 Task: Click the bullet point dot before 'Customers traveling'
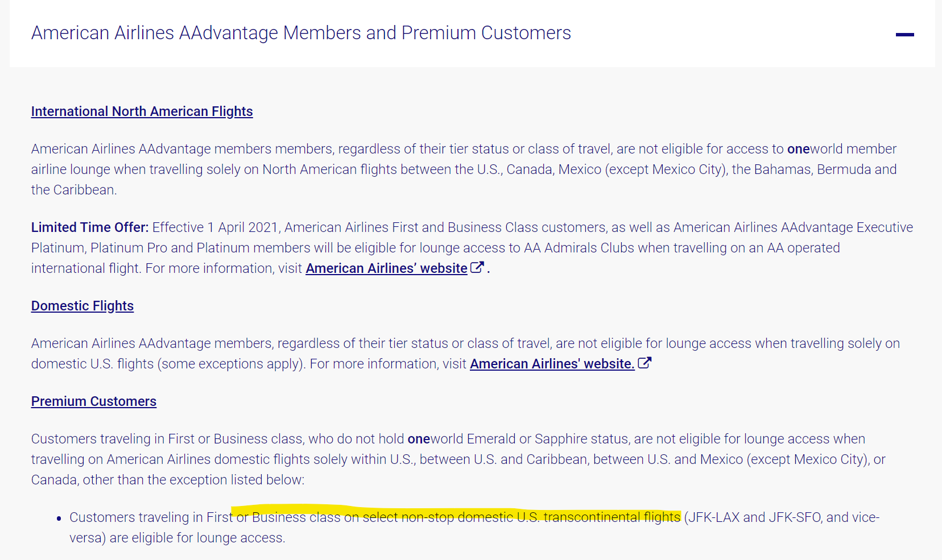coord(59,518)
